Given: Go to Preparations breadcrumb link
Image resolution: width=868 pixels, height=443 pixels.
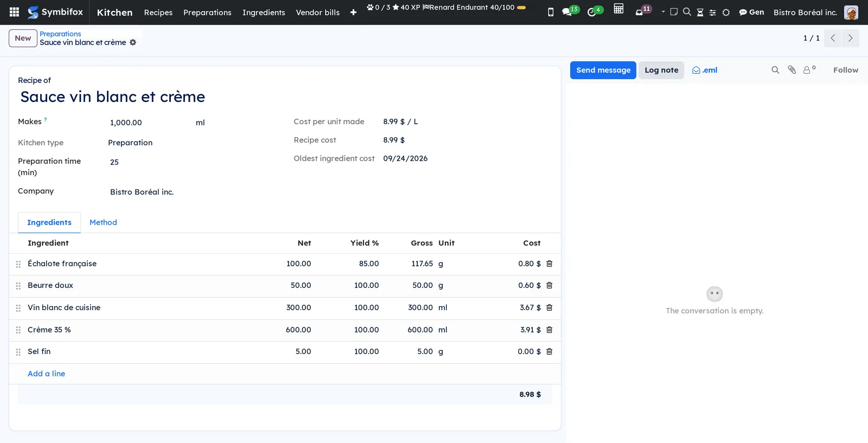Looking at the screenshot, I should pyautogui.click(x=60, y=34).
